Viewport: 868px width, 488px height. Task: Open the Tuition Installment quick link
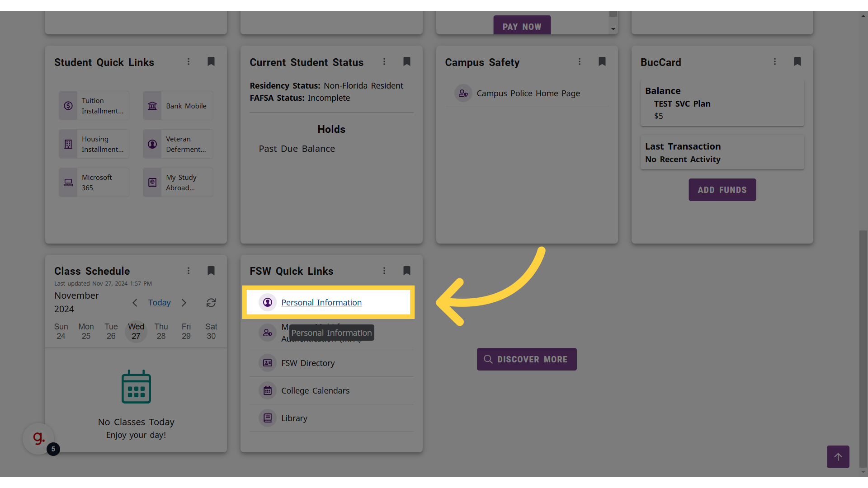[94, 106]
